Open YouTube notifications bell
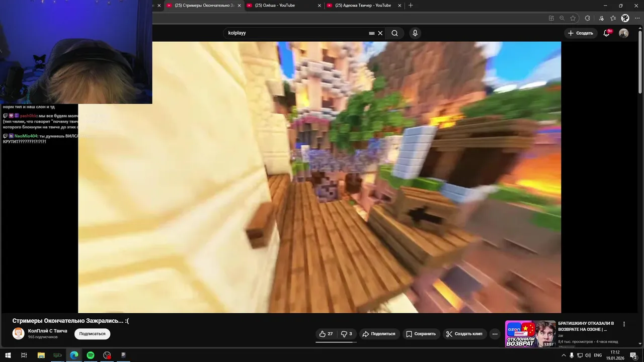 [x=607, y=33]
